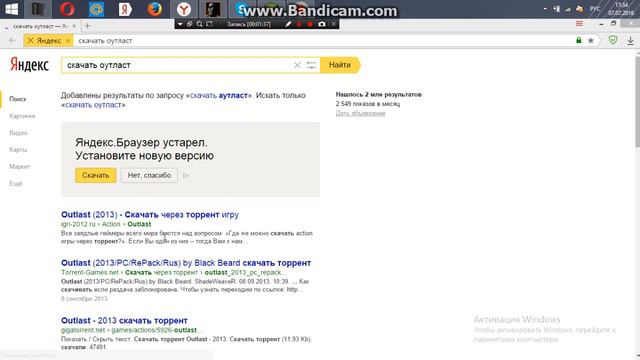Open 'Outlast - 2013 скачать торрент' result
640x360 pixels.
tap(124, 320)
